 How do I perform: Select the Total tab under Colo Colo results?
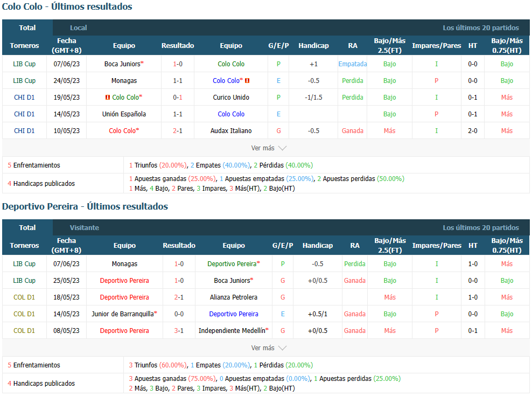[x=27, y=28]
